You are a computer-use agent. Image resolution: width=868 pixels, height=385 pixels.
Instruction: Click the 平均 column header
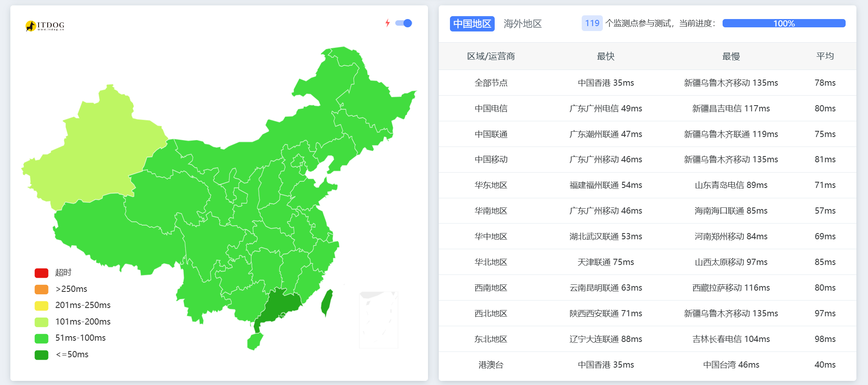pos(825,56)
